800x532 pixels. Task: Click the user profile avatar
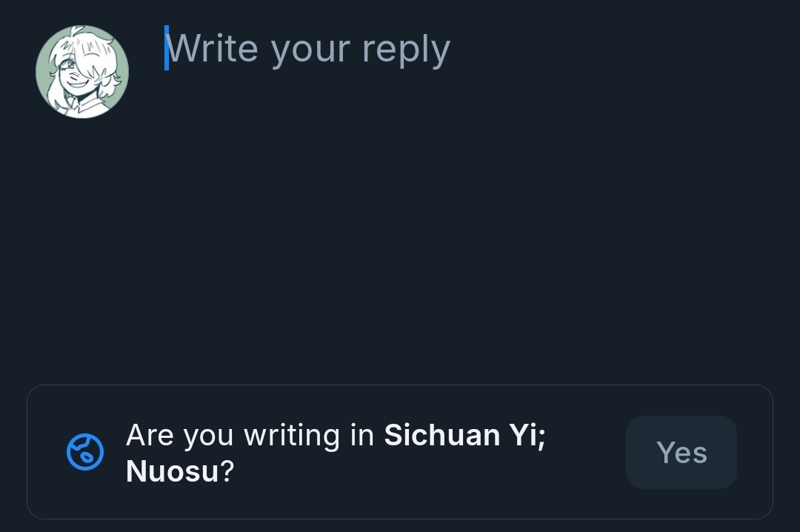(82, 72)
